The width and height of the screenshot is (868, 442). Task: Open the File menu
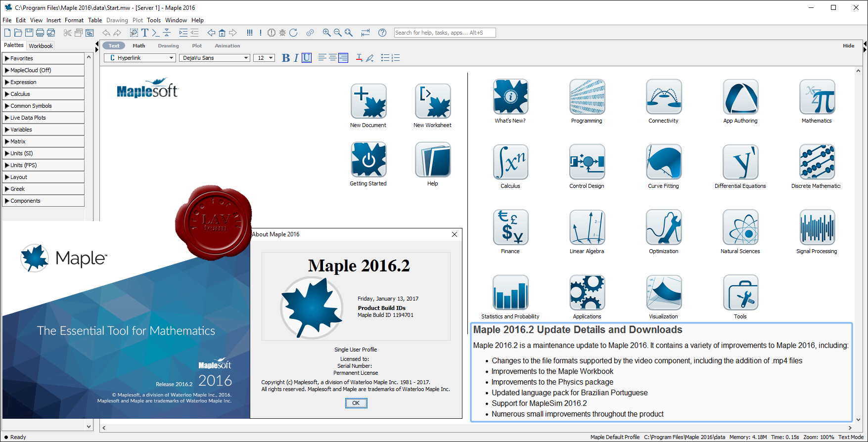point(7,20)
